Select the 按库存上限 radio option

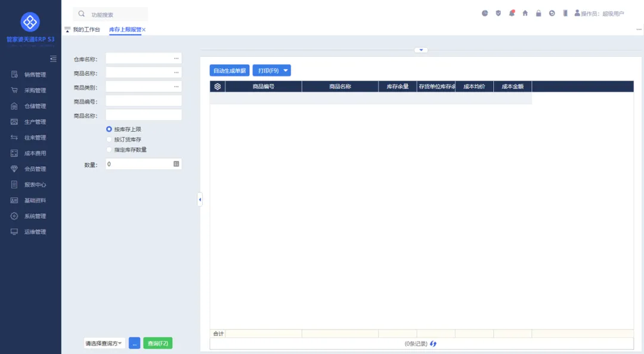coord(109,129)
